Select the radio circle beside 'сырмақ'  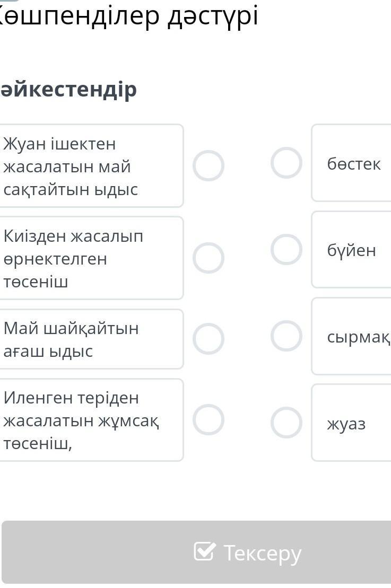pos(286,336)
